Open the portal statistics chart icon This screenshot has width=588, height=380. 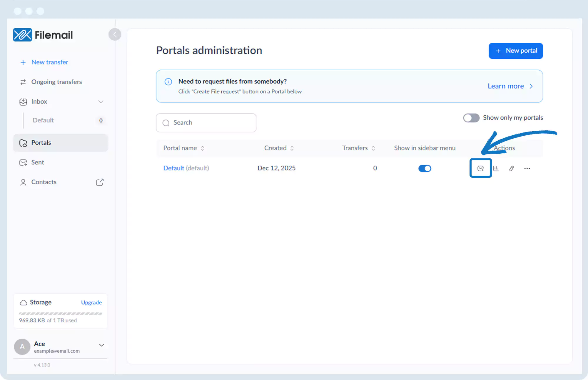click(x=496, y=168)
